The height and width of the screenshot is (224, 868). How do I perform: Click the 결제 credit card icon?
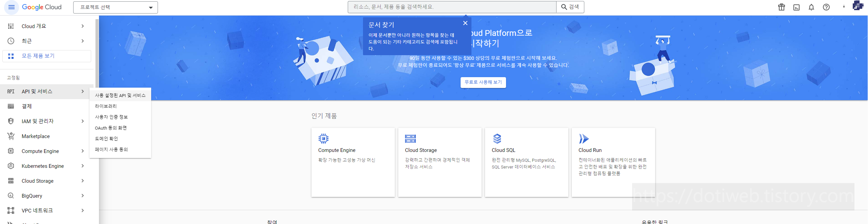(x=11, y=106)
